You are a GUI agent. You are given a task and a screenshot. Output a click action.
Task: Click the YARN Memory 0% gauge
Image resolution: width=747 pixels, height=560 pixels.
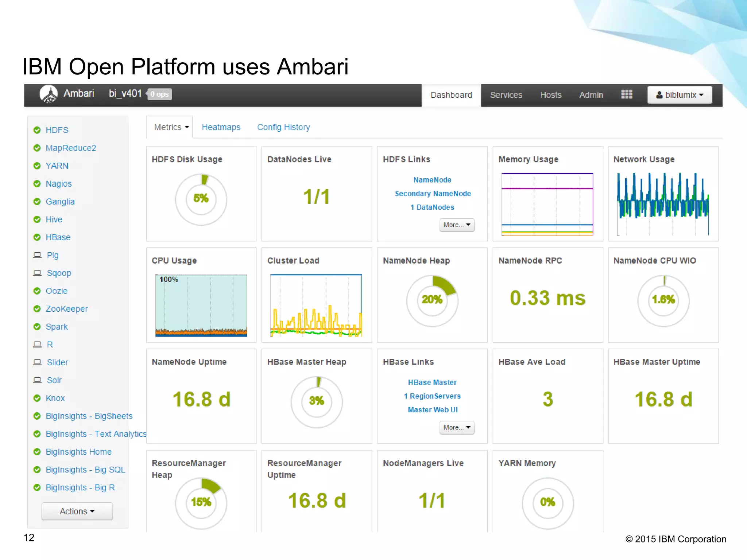547,503
